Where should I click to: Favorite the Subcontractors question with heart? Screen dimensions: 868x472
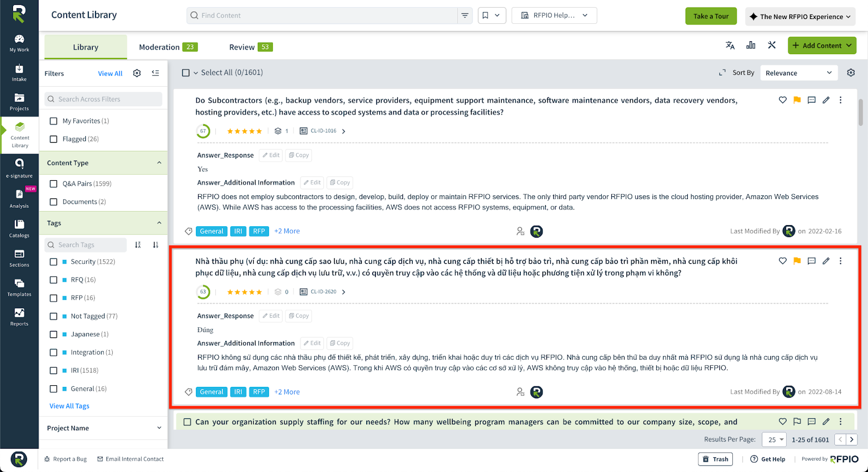782,100
